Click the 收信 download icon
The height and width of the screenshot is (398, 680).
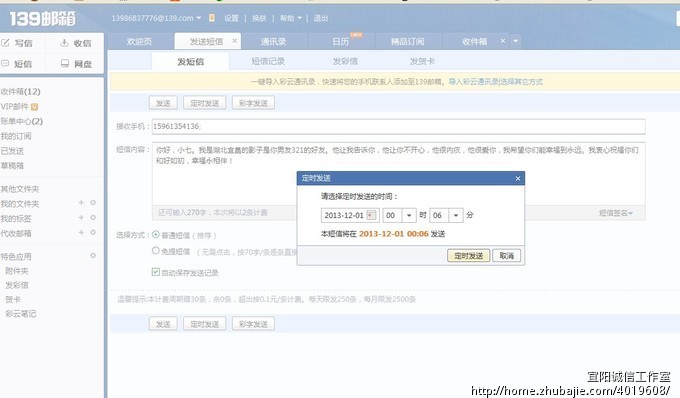[x=64, y=42]
